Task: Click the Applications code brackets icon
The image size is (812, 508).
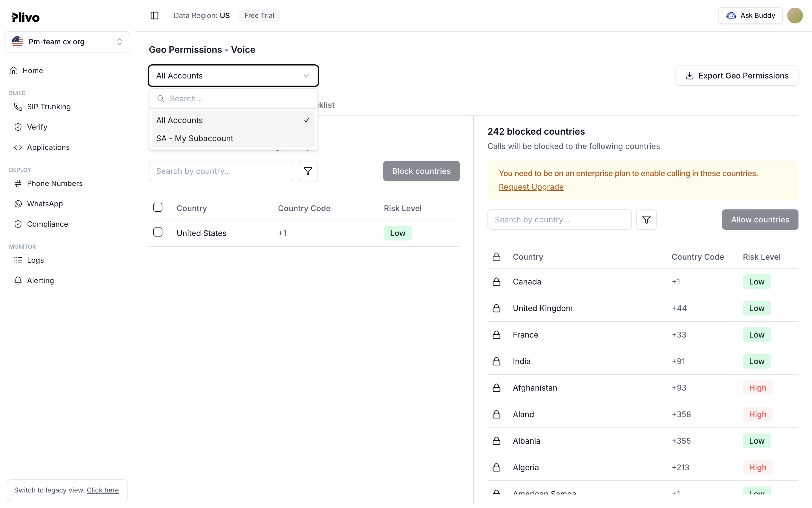Action: (x=18, y=147)
